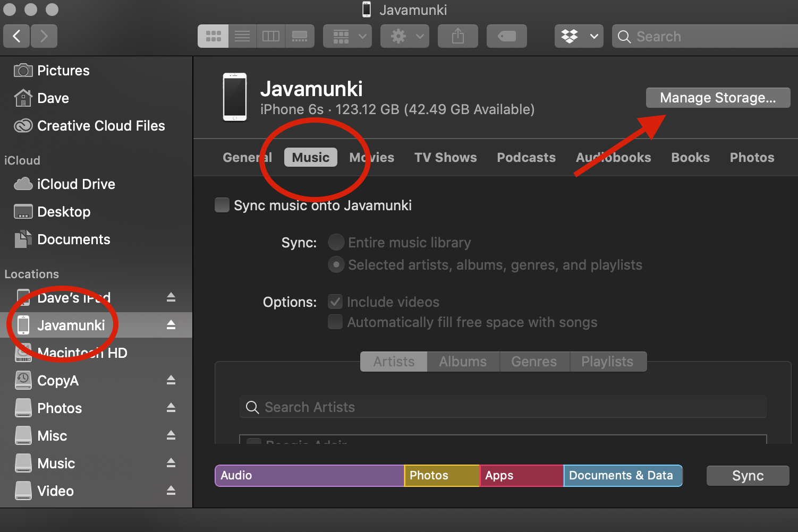The height and width of the screenshot is (532, 798).
Task: Eject the Misc drive
Action: (x=171, y=435)
